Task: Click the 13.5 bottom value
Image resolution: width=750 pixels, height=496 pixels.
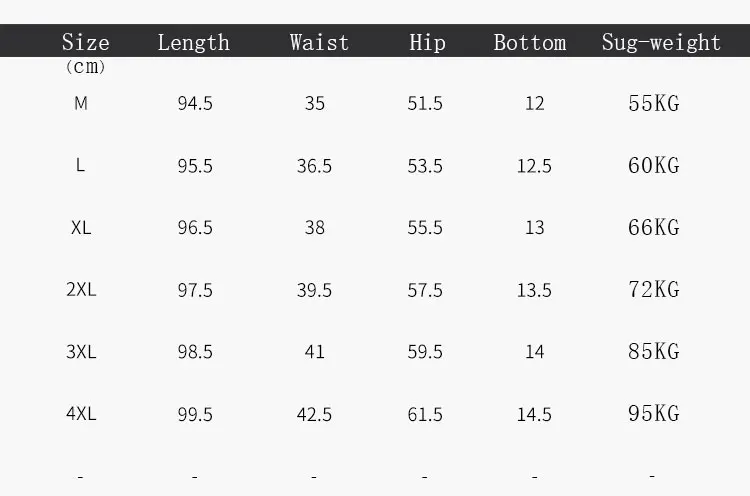Action: [534, 290]
